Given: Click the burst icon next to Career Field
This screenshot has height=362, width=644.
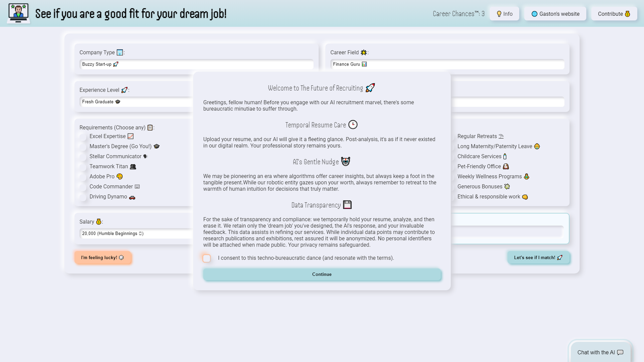Looking at the screenshot, I should click(x=364, y=52).
